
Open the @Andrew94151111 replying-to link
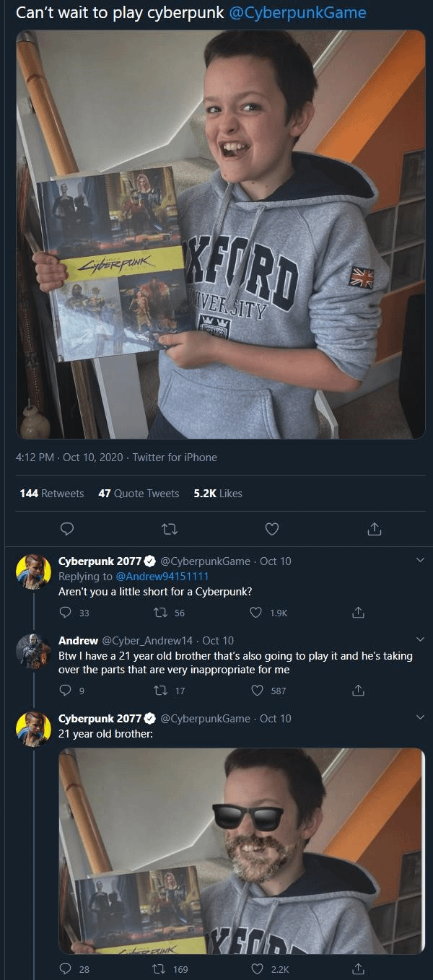162,576
